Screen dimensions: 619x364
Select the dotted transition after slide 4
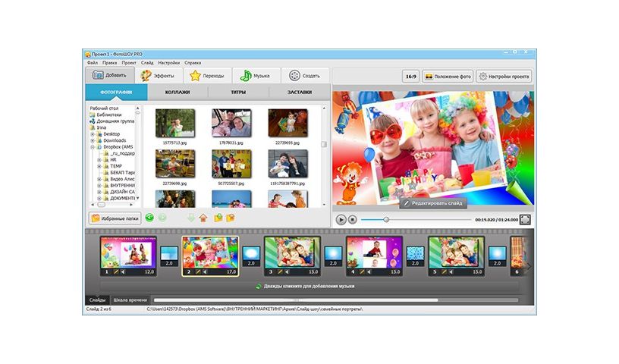[415, 256]
